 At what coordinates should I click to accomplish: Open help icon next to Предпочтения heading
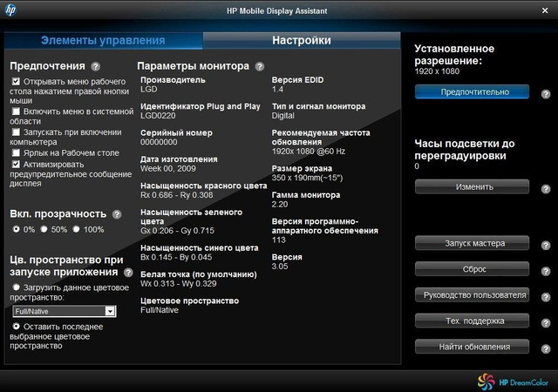point(95,66)
